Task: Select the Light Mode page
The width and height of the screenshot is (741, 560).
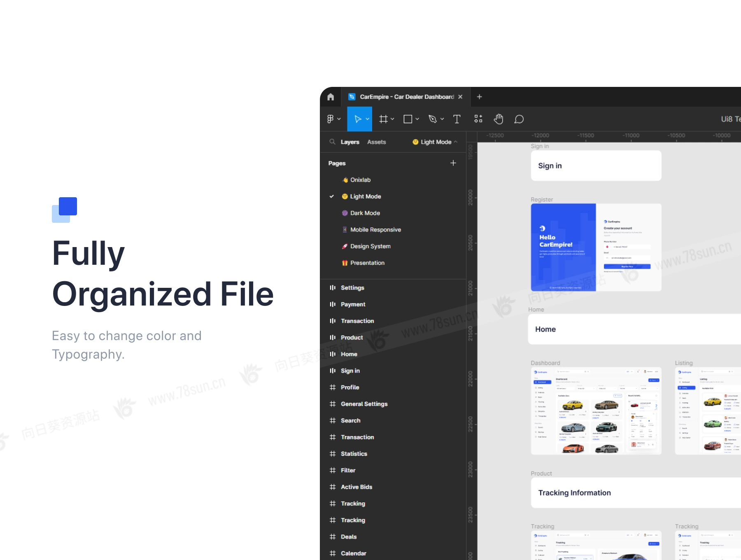Action: 393,196
